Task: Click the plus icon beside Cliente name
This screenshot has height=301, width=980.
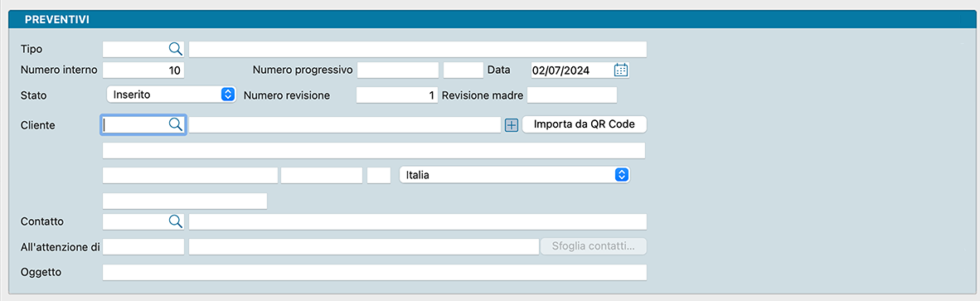Action: point(512,125)
